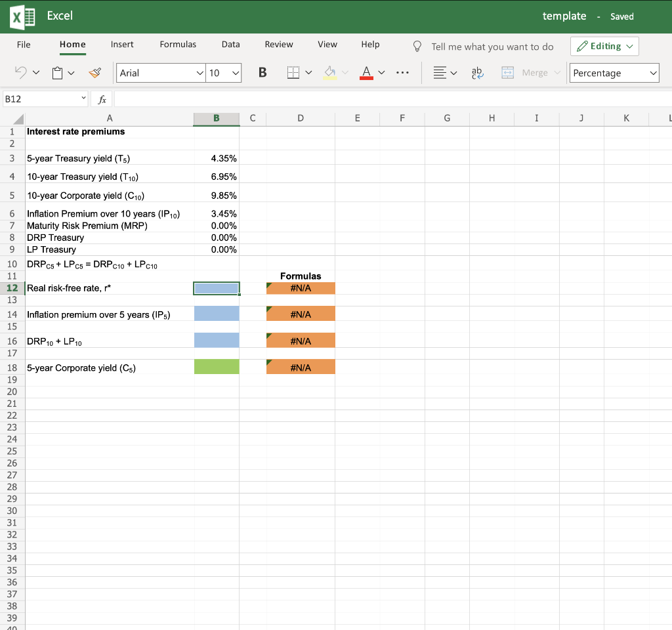Screen dimensions: 672x630
Task: Open the Undo history dropdown arrow
Action: click(36, 72)
